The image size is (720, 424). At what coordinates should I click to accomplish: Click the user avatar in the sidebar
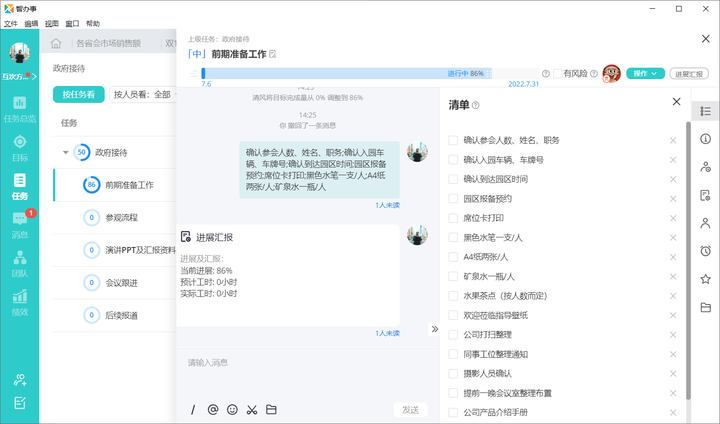(19, 52)
